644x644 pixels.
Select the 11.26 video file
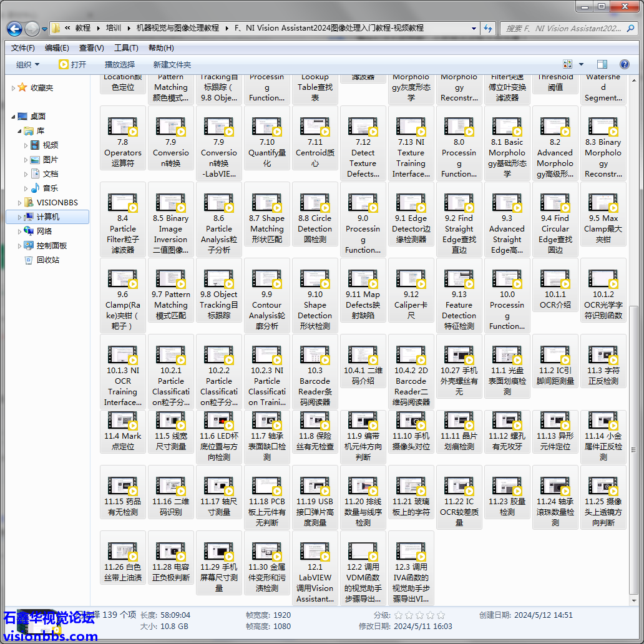click(x=122, y=557)
